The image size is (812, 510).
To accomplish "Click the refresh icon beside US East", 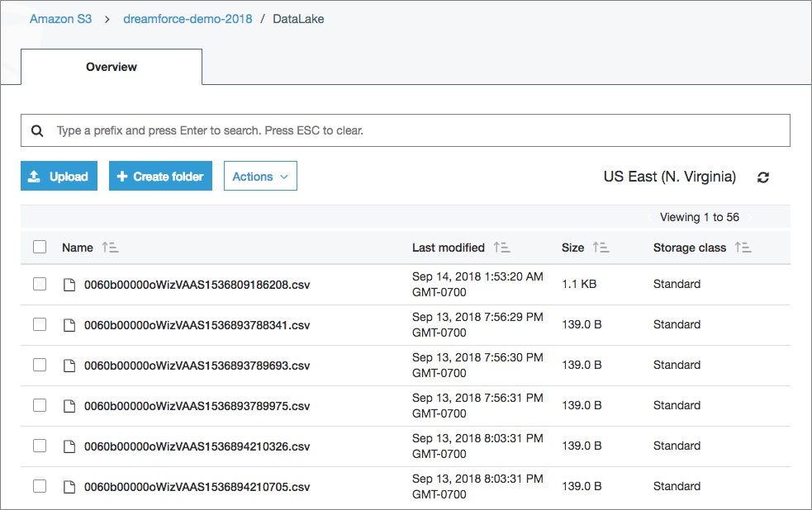I will point(763,177).
